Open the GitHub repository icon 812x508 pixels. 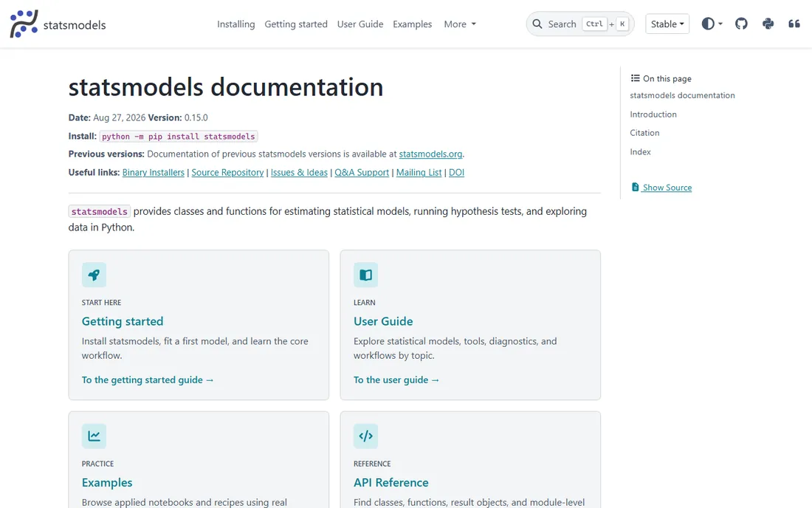pyautogui.click(x=741, y=24)
